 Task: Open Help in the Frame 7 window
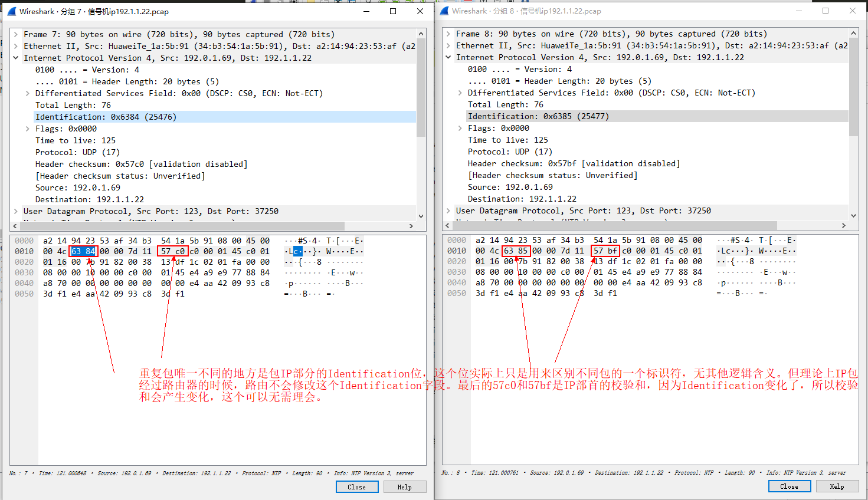click(405, 487)
